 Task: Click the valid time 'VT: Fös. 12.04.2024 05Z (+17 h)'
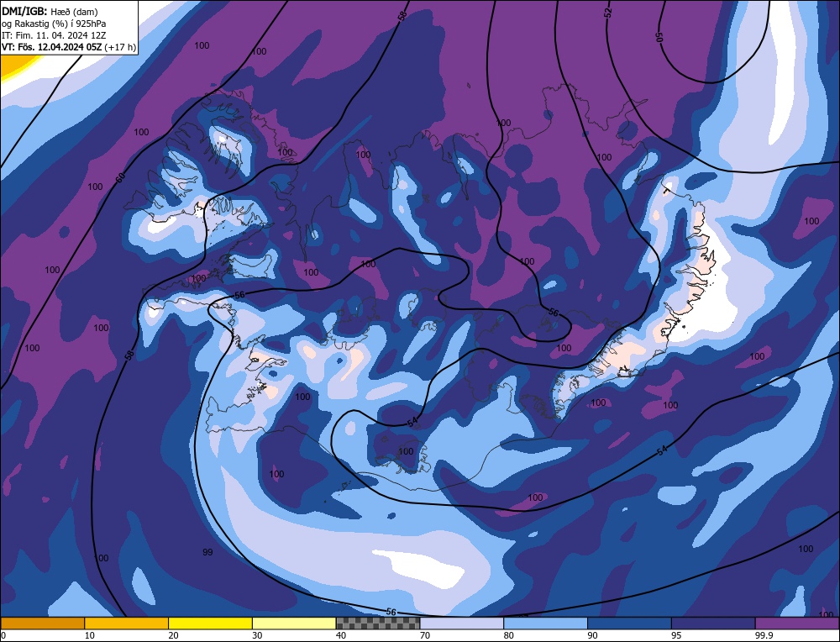coord(69,47)
